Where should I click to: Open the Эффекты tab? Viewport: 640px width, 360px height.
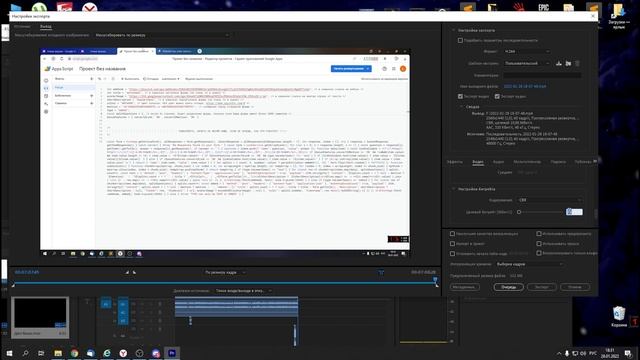tap(455, 162)
